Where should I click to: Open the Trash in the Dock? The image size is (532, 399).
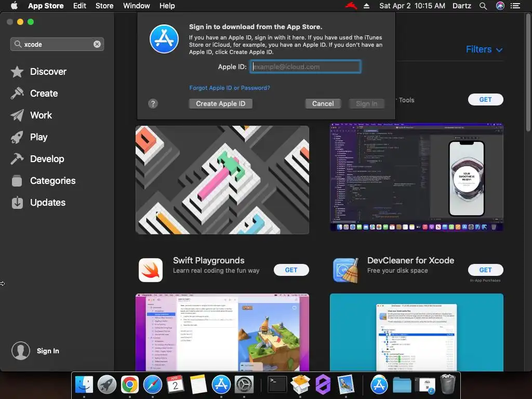[x=448, y=384]
